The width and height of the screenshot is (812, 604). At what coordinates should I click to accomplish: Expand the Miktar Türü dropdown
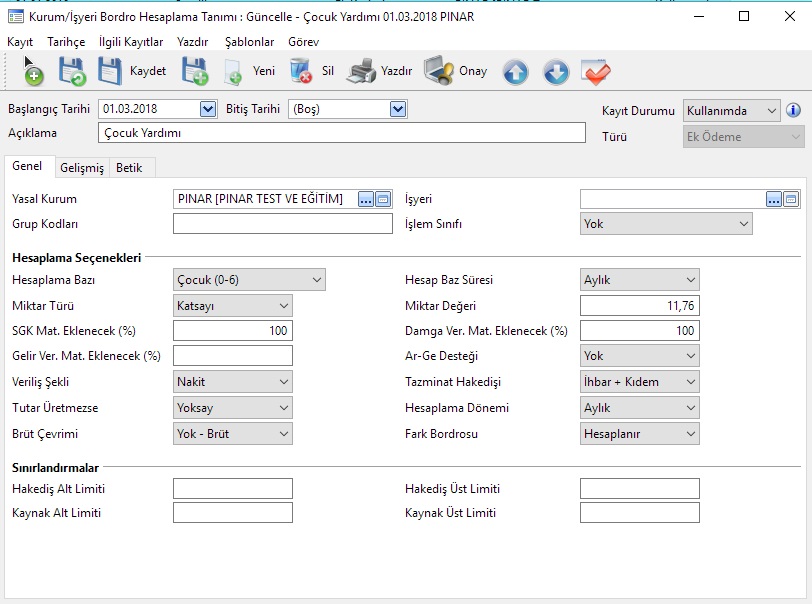[x=233, y=306]
